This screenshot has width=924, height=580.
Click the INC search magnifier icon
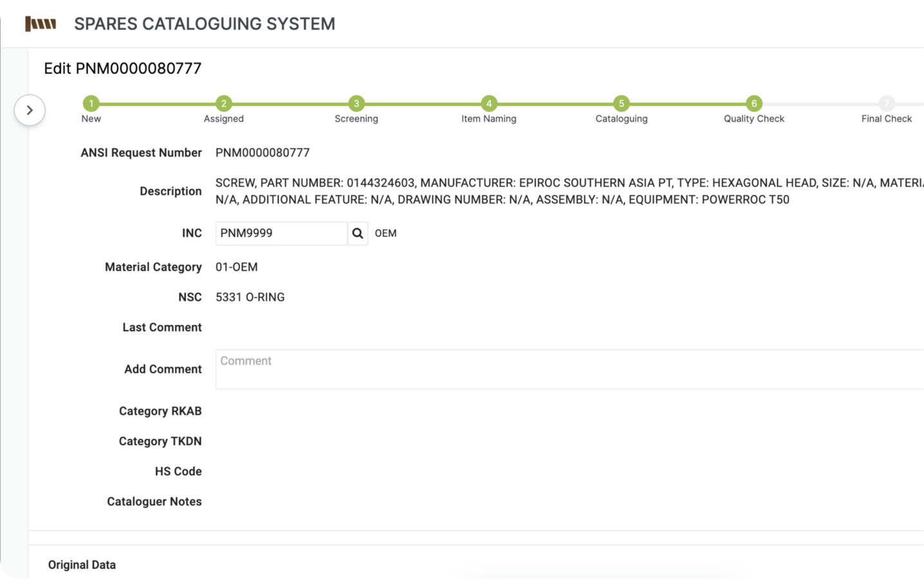click(357, 233)
